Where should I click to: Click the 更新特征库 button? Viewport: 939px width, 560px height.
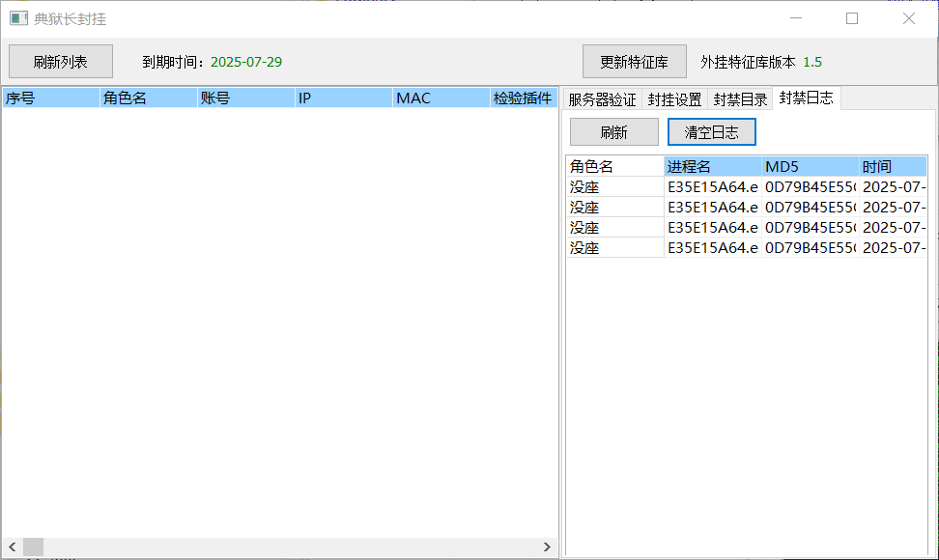634,62
